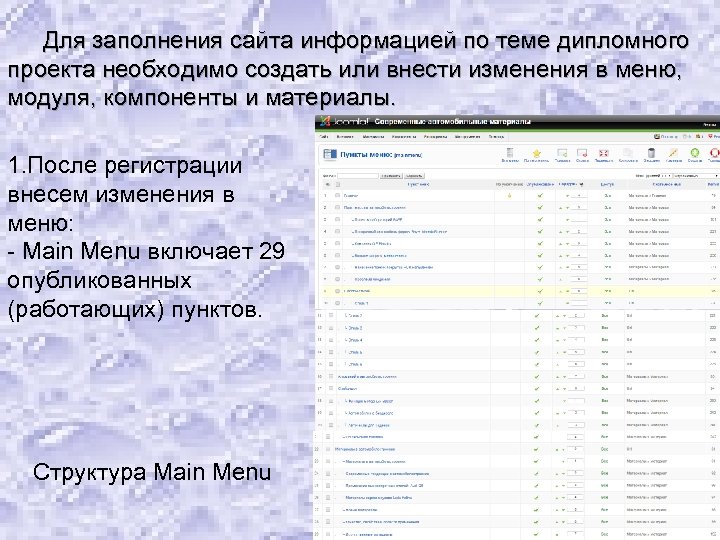Click the move-up arrow in row 17
Viewport: 720px width, 540px height.
[558, 388]
